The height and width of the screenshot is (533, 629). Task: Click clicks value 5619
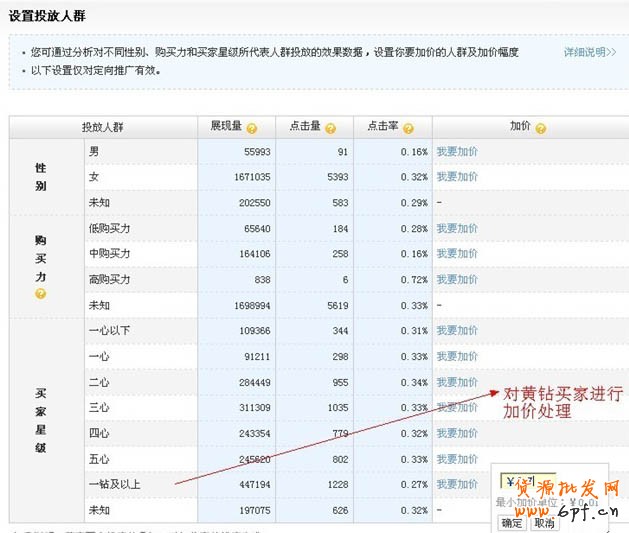pos(338,306)
